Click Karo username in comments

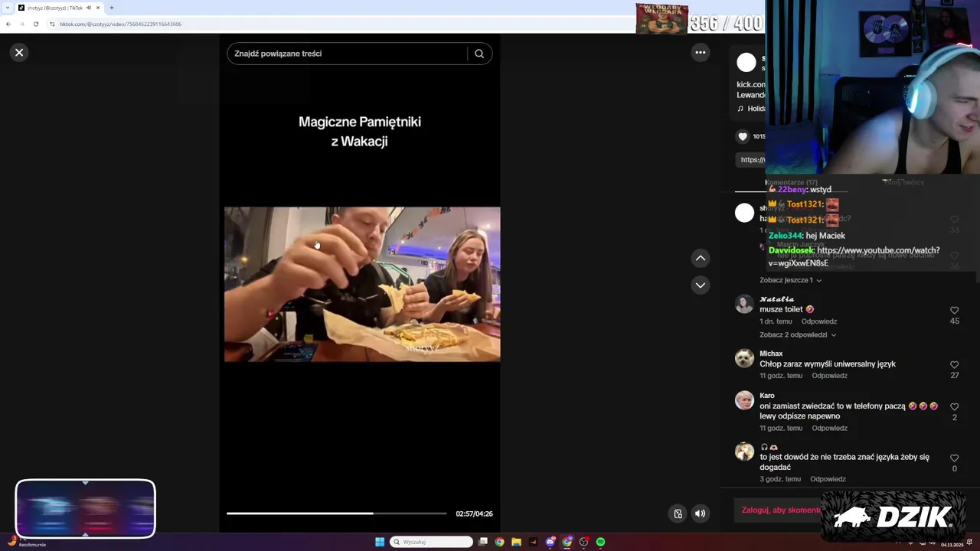pos(767,396)
